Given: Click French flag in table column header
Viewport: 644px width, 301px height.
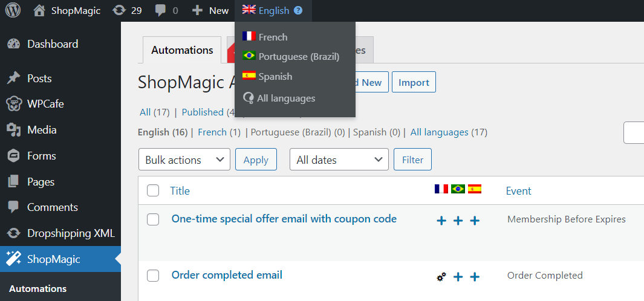Looking at the screenshot, I should tap(441, 189).
